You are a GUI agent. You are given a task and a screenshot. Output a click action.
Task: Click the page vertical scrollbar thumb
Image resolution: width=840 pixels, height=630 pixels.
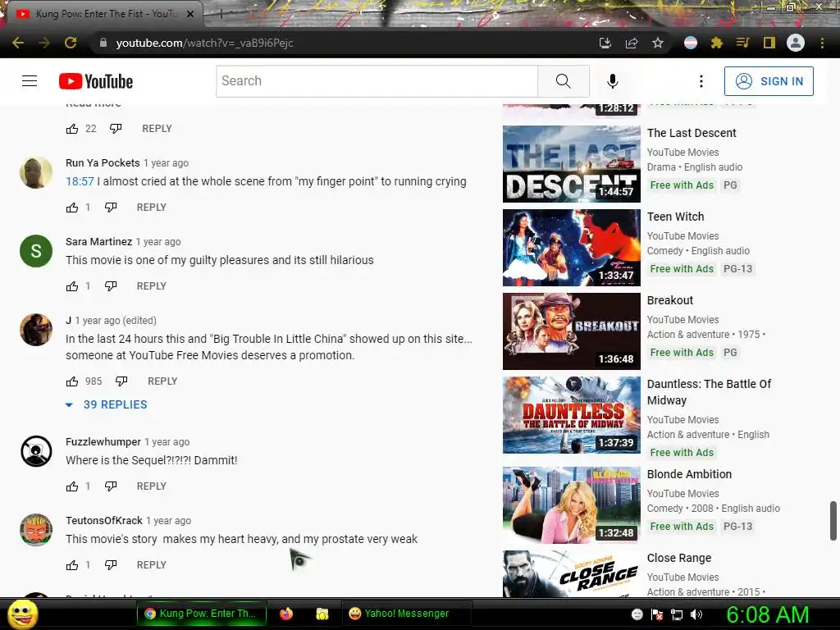click(x=833, y=521)
